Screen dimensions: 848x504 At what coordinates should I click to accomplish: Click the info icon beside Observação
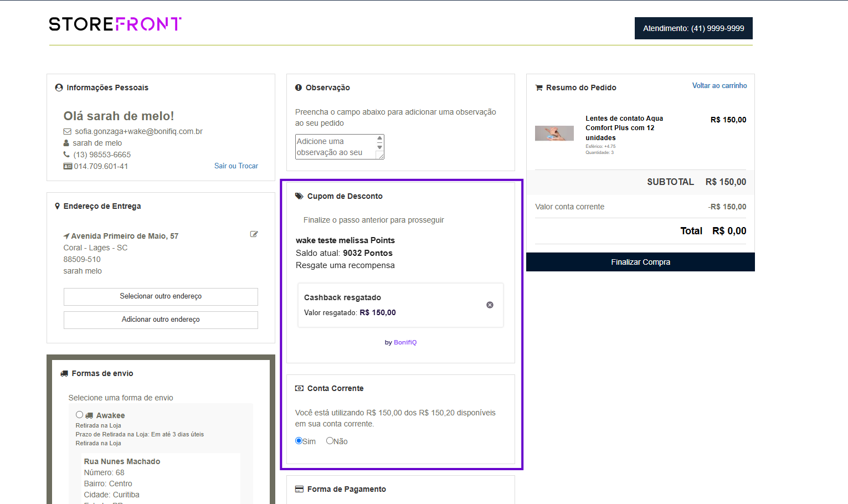point(299,87)
